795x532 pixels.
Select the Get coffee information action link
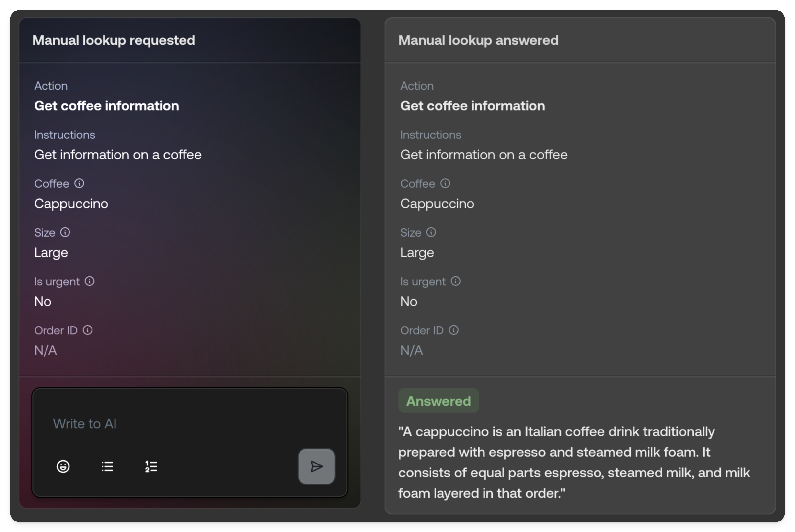106,105
